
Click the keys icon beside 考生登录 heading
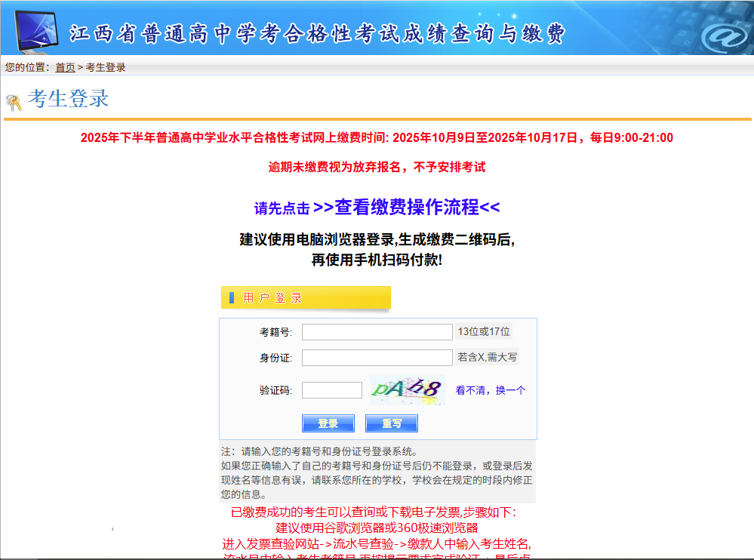click(x=14, y=102)
